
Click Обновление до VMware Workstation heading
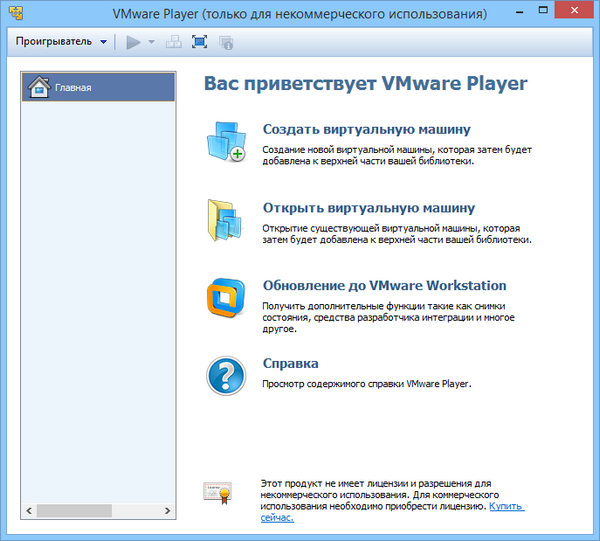point(385,285)
